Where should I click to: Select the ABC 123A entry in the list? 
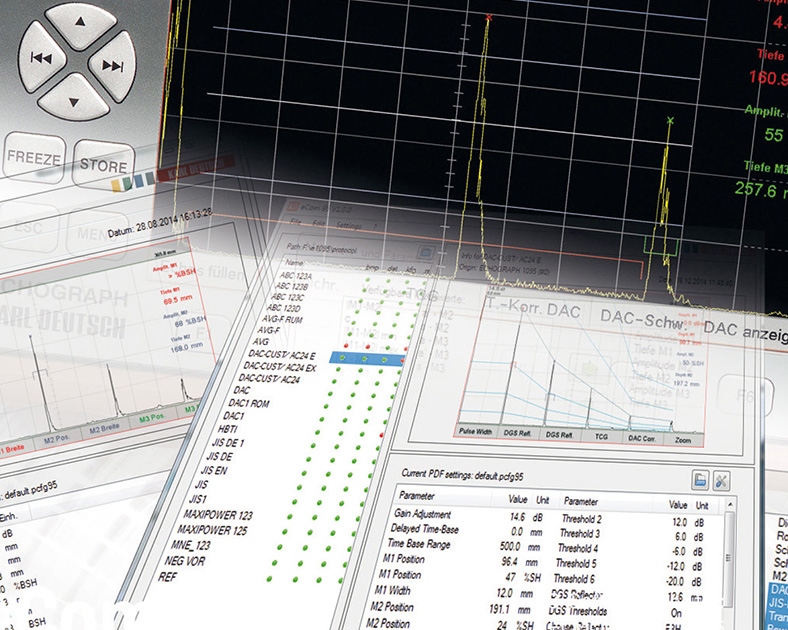pyautogui.click(x=296, y=276)
